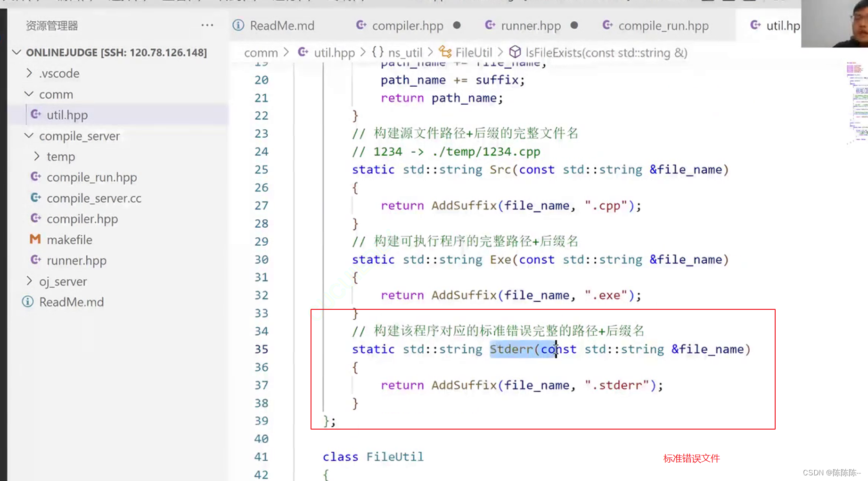Click the makefile M icon
868x481 pixels.
(35, 239)
